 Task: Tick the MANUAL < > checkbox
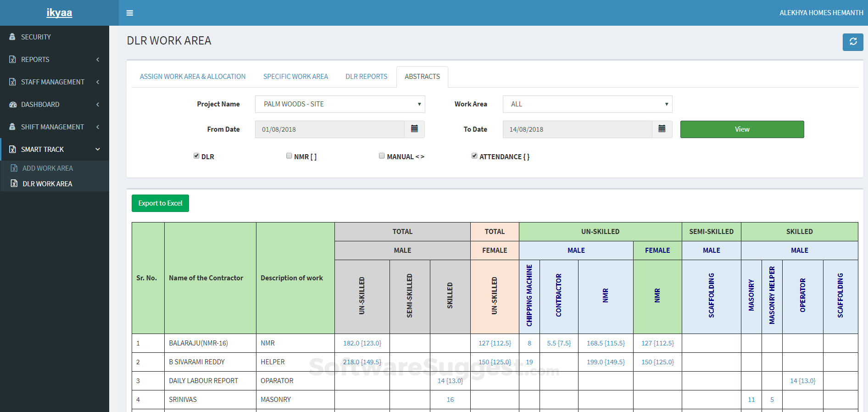(382, 156)
